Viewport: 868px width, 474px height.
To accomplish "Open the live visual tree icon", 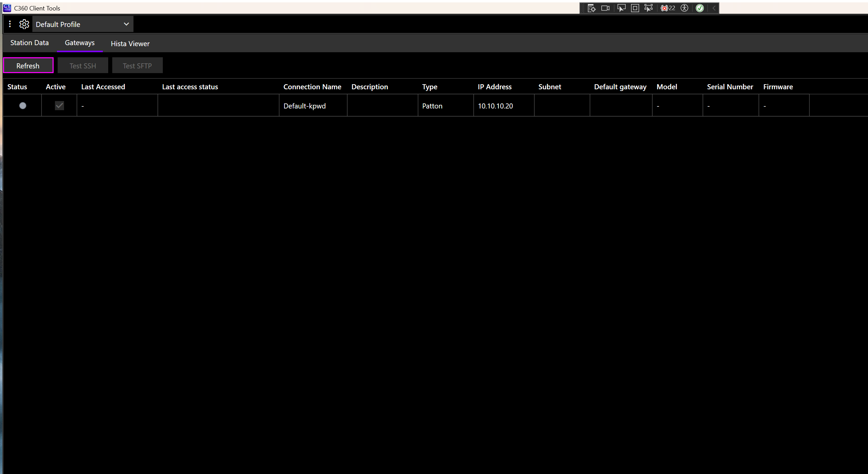I will click(x=592, y=8).
